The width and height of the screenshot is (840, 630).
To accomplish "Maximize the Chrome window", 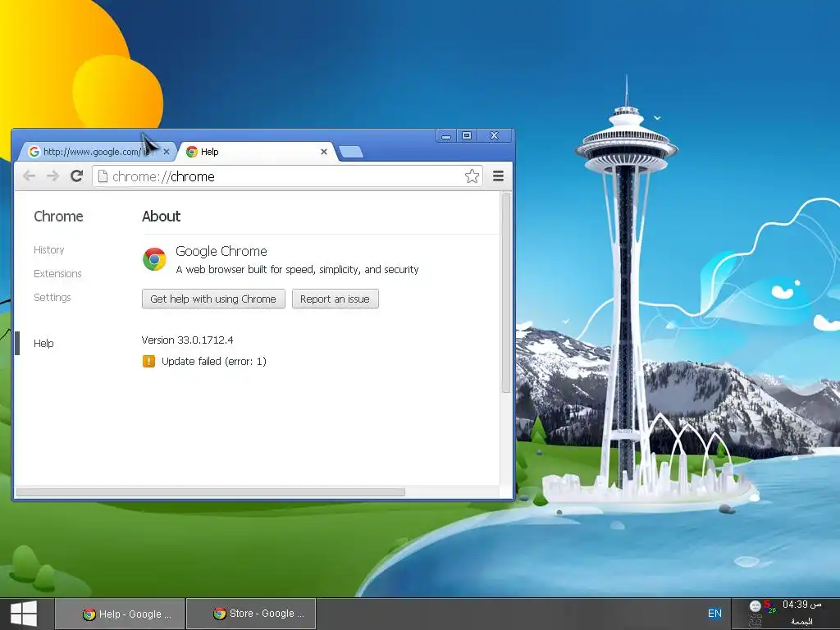I will click(x=467, y=136).
